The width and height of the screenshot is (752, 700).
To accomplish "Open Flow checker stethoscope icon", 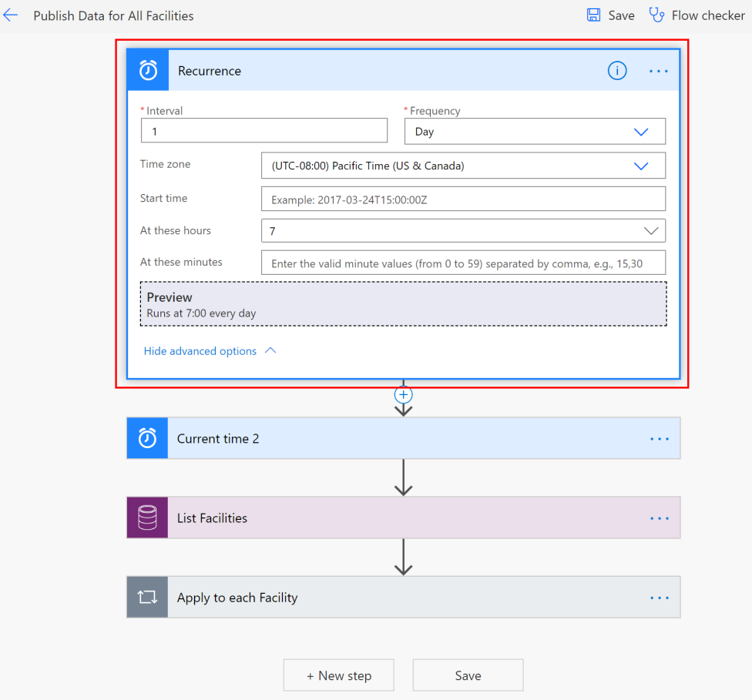I will pos(656,15).
